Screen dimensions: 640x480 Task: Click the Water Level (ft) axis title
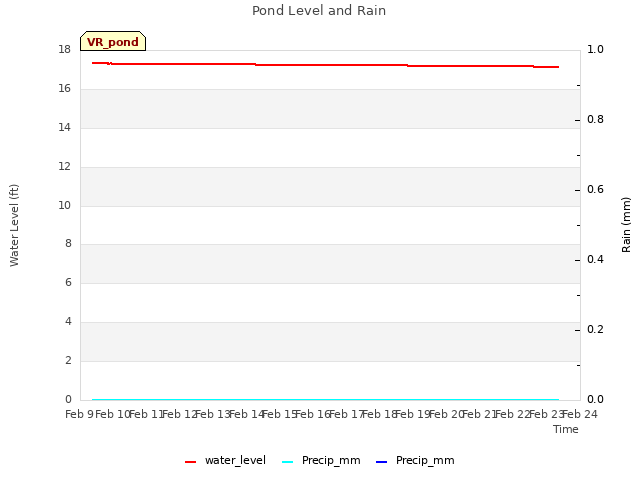[14, 225]
